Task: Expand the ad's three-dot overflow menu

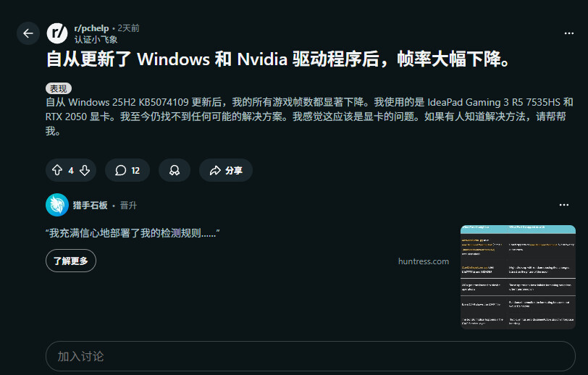Action: coord(563,205)
